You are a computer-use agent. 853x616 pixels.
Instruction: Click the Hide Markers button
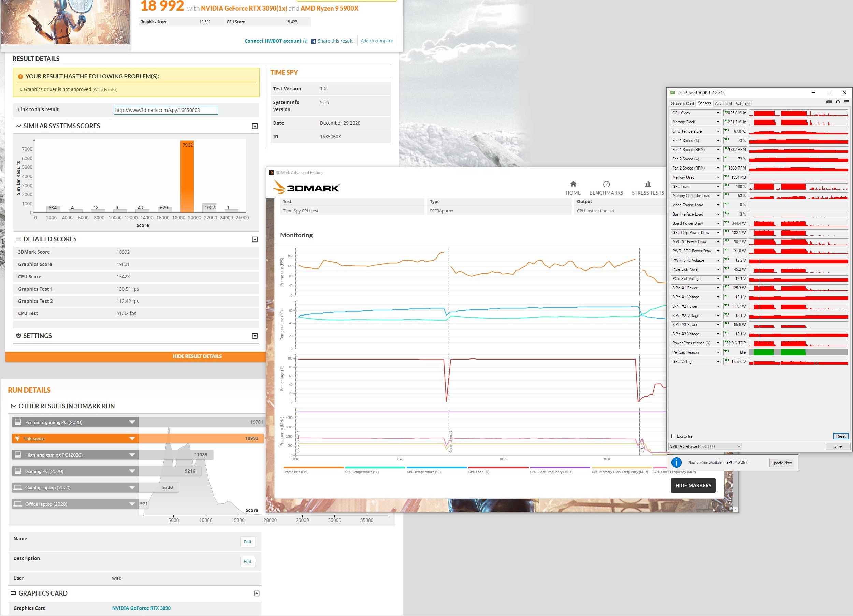(x=693, y=485)
